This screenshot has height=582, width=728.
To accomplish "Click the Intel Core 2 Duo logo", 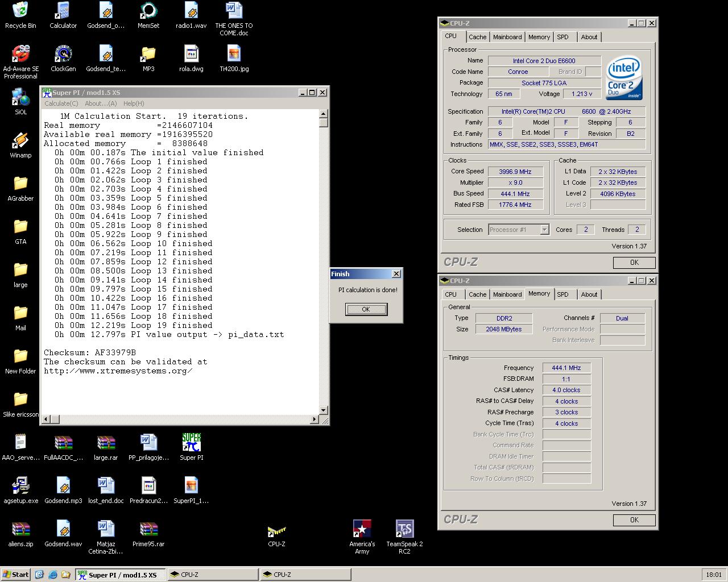I will click(624, 77).
